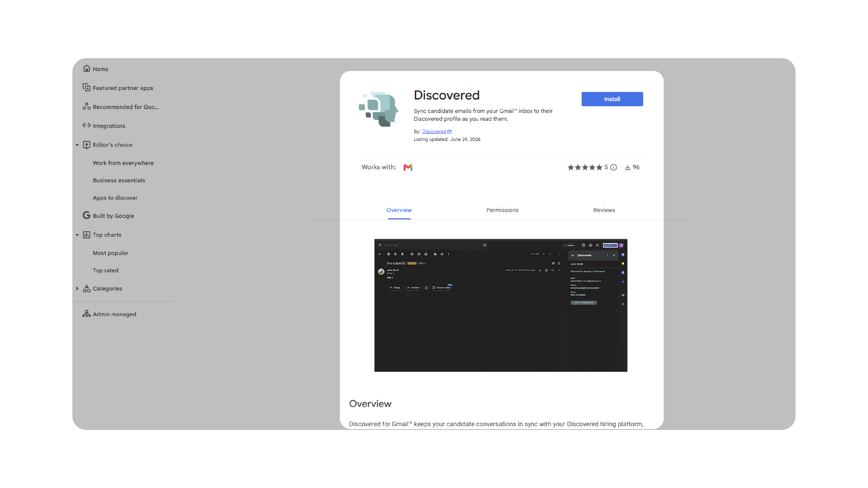Image resolution: width=868 pixels, height=488 pixels.
Task: Select Work from everywhere
Action: tap(123, 163)
